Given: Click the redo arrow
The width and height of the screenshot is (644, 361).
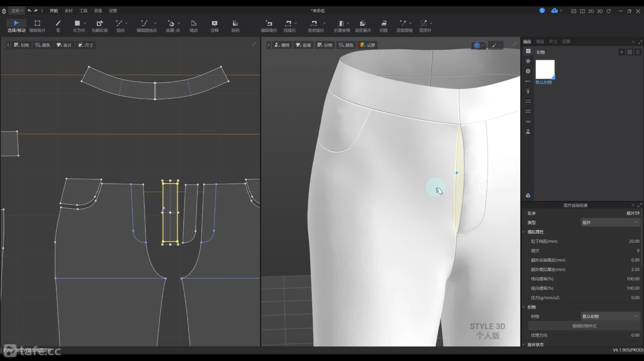Looking at the screenshot, I should click(x=35, y=11).
